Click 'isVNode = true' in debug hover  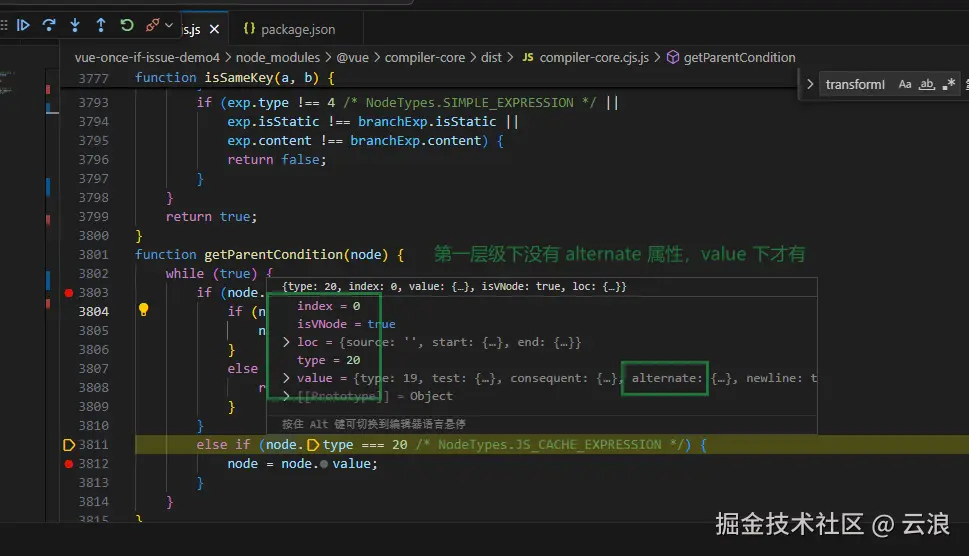pyautogui.click(x=346, y=324)
